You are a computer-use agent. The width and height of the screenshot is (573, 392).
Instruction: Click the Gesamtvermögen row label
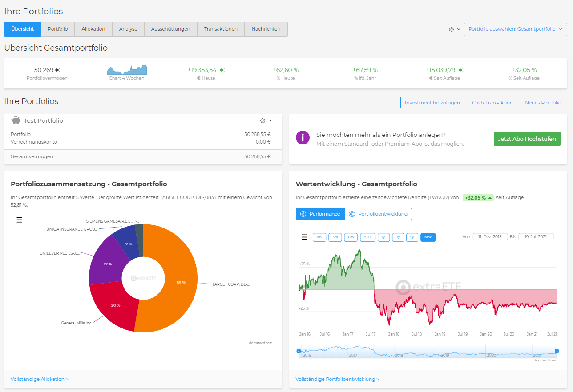coord(32,156)
